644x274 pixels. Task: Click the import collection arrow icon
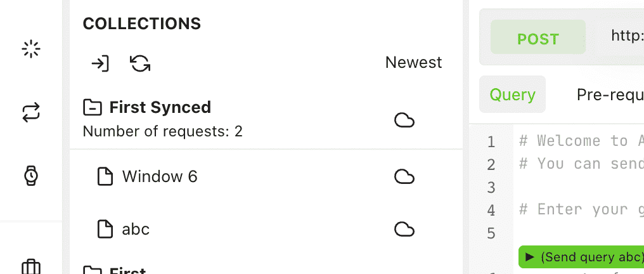pyautogui.click(x=100, y=63)
